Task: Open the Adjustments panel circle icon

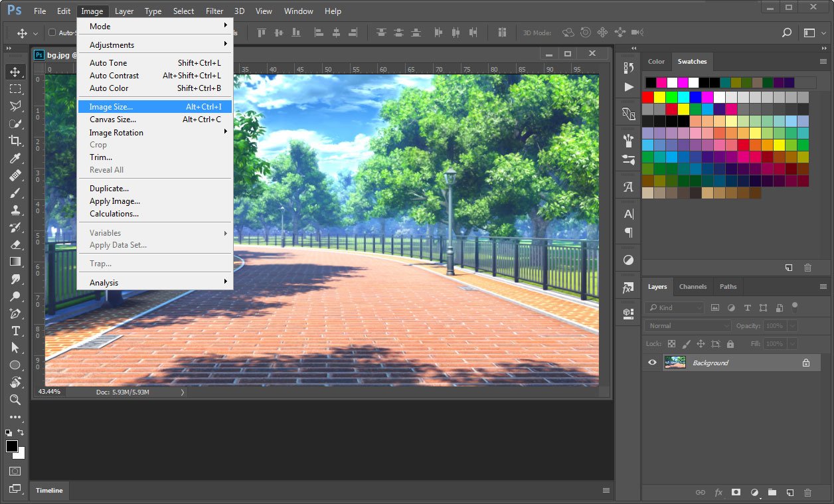Action: pos(628,260)
